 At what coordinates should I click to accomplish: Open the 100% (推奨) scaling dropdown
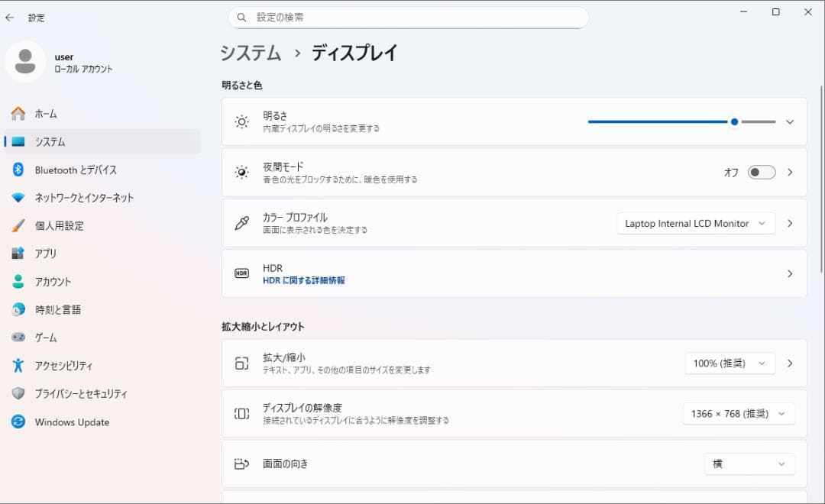pos(730,363)
